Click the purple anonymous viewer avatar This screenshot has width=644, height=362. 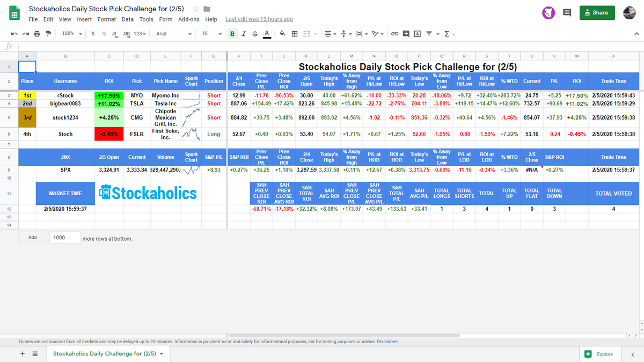(x=548, y=13)
